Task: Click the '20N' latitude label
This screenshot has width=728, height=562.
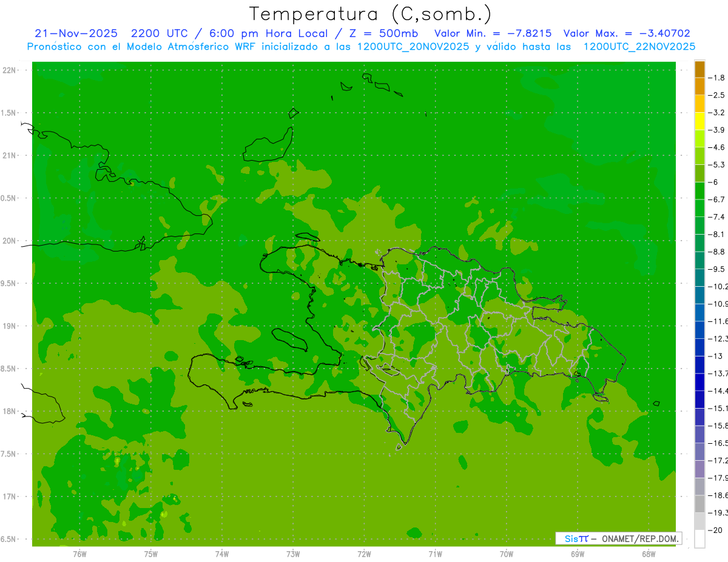Action: (9, 241)
